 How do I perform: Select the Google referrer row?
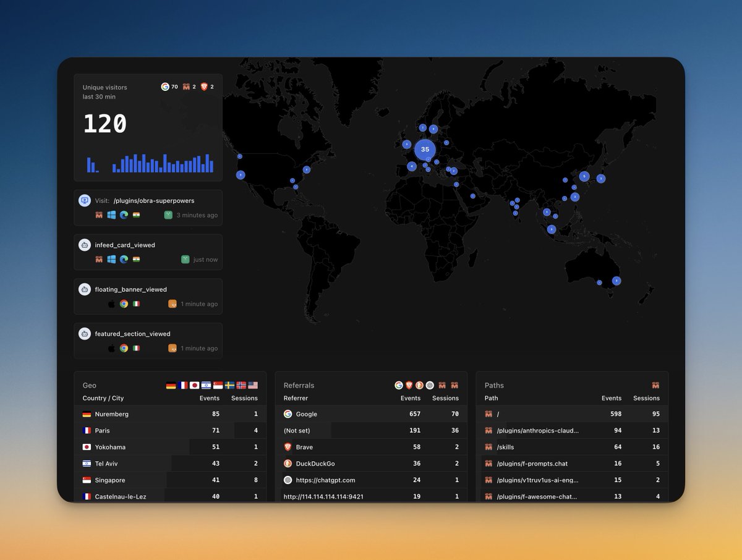point(371,414)
